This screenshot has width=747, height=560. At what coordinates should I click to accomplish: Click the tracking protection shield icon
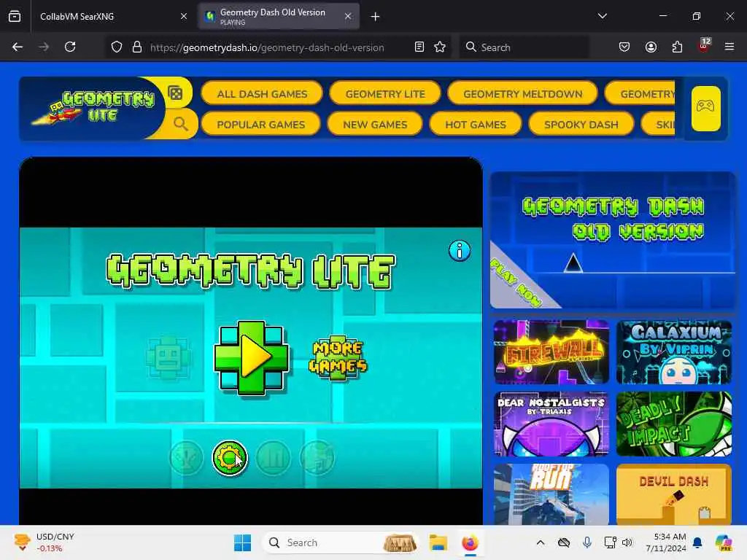point(117,47)
